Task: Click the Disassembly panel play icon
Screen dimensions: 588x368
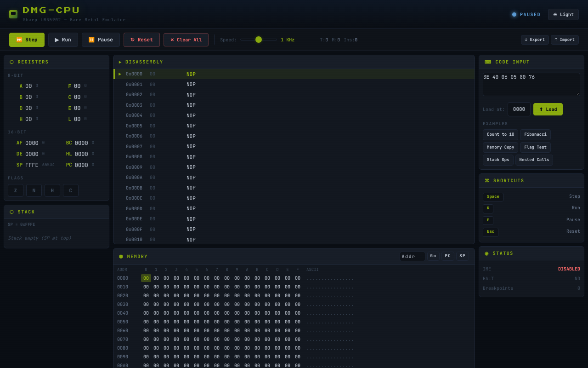Action: pos(120,62)
